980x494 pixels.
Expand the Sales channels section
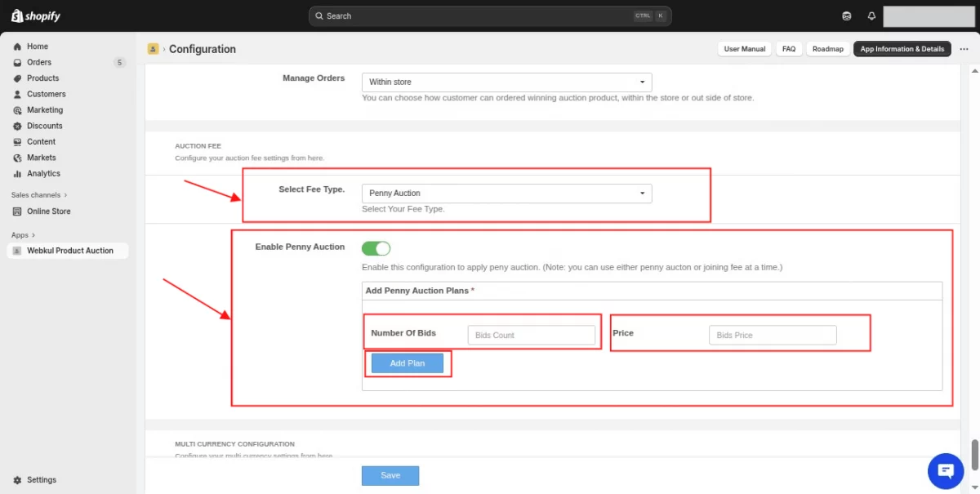(39, 195)
